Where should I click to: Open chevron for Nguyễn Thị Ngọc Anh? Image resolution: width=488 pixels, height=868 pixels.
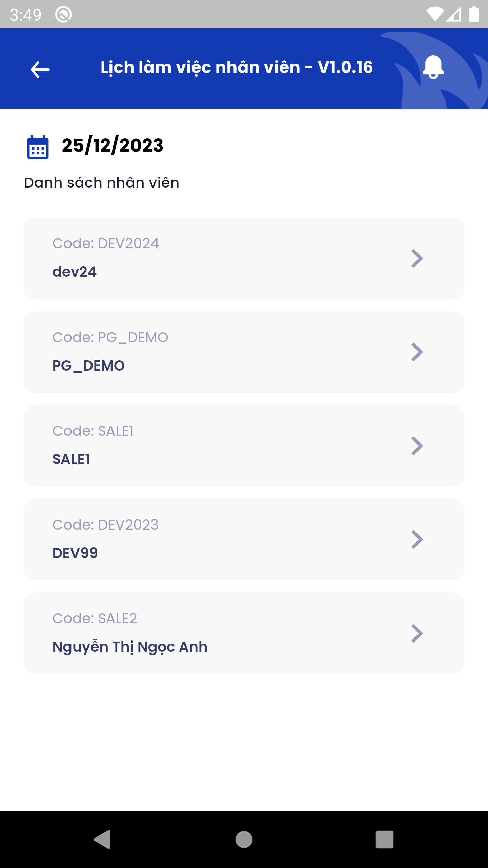(x=417, y=633)
